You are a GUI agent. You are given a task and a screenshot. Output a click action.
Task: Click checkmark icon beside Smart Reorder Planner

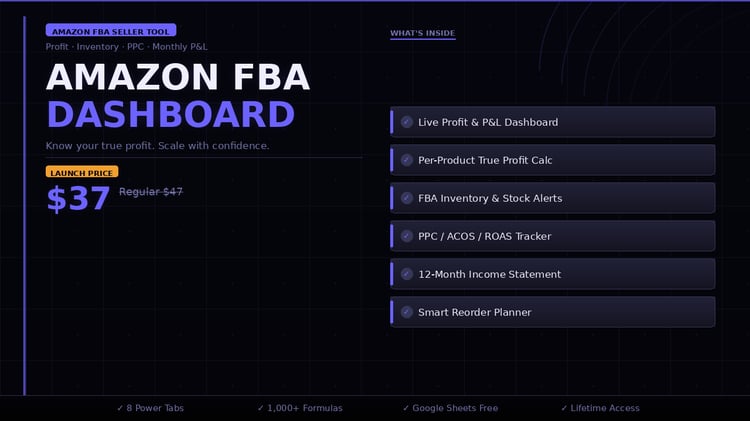[x=407, y=312]
